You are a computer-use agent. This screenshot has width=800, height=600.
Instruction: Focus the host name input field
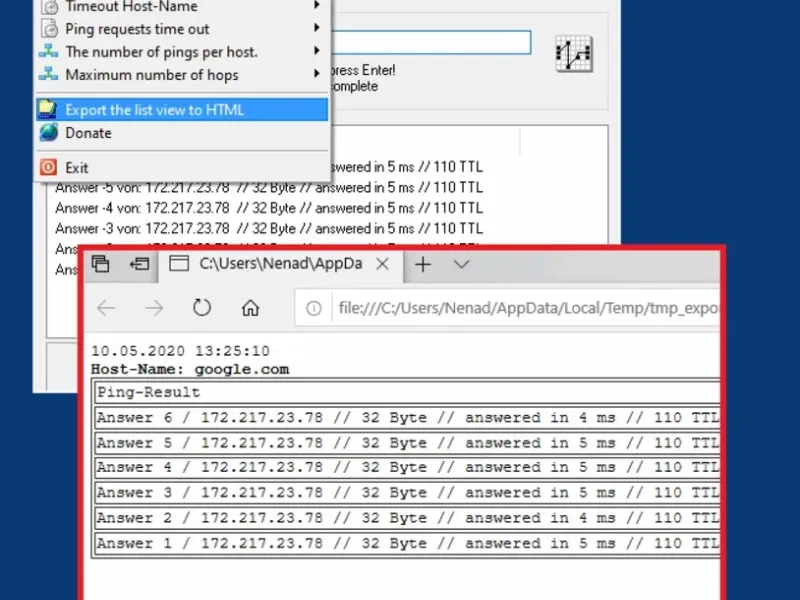(x=431, y=42)
